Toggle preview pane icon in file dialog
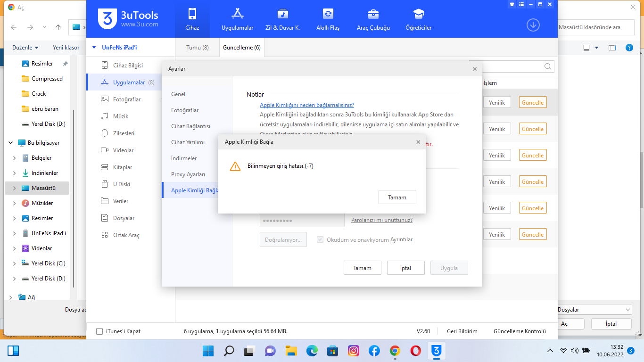Image resolution: width=644 pixels, height=362 pixels. tap(612, 48)
